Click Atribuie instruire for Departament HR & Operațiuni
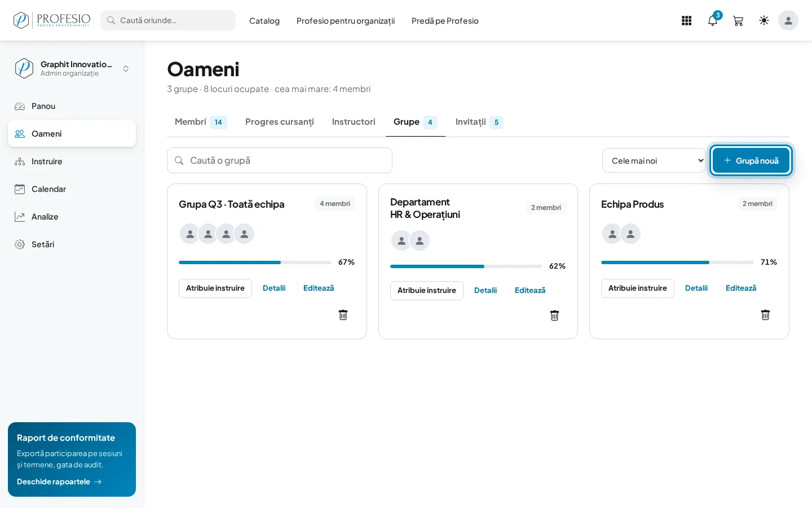The height and width of the screenshot is (508, 812). click(x=427, y=291)
